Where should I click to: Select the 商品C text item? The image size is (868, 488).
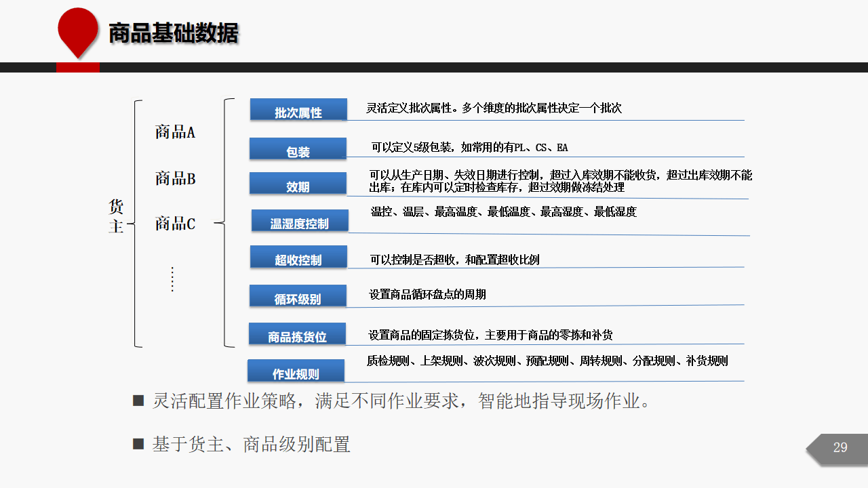(175, 223)
